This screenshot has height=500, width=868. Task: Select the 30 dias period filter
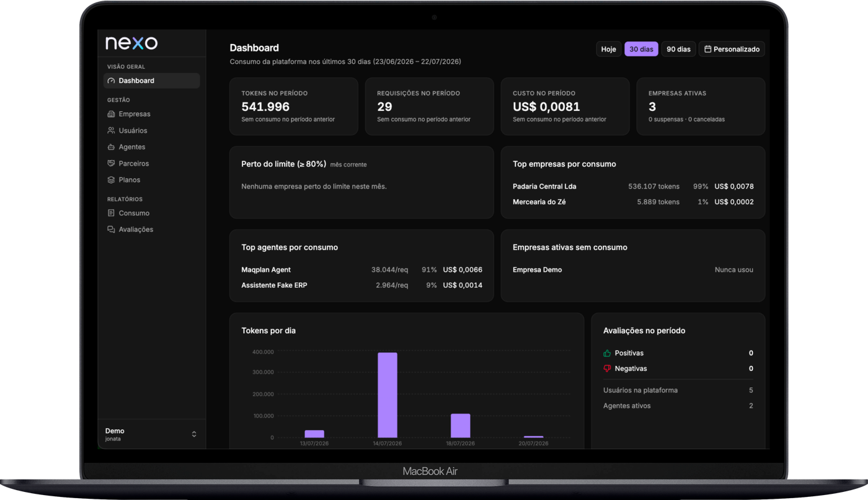[x=641, y=49]
